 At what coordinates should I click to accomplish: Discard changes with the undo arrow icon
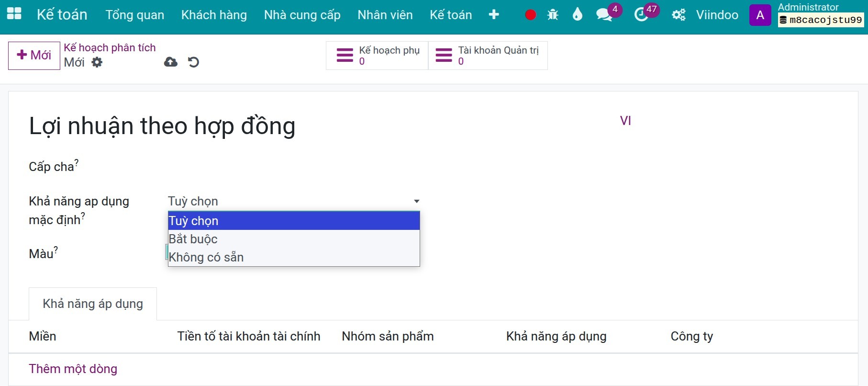point(193,62)
